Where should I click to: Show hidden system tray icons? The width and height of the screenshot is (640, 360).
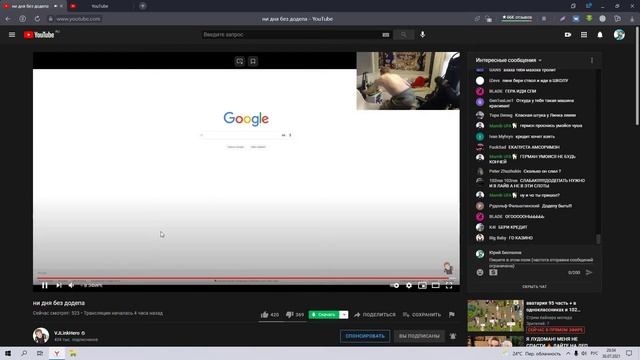click(568, 353)
